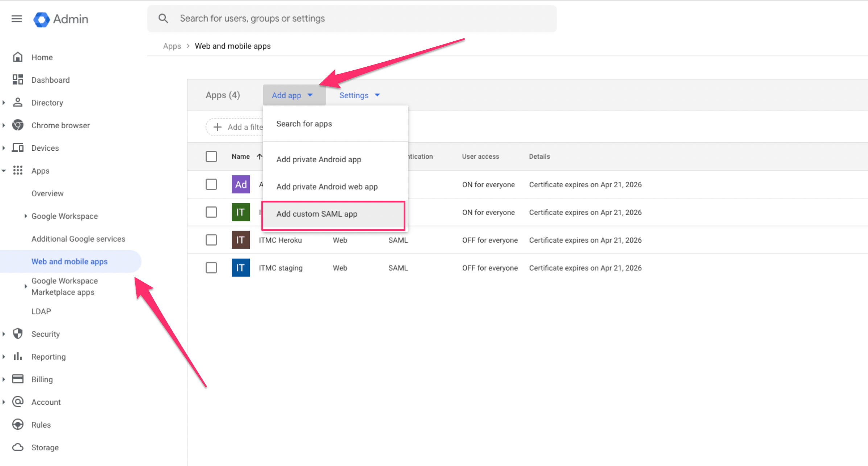This screenshot has width=868, height=466.
Task: Collapse the Apps section arrow
Action: tap(4, 171)
